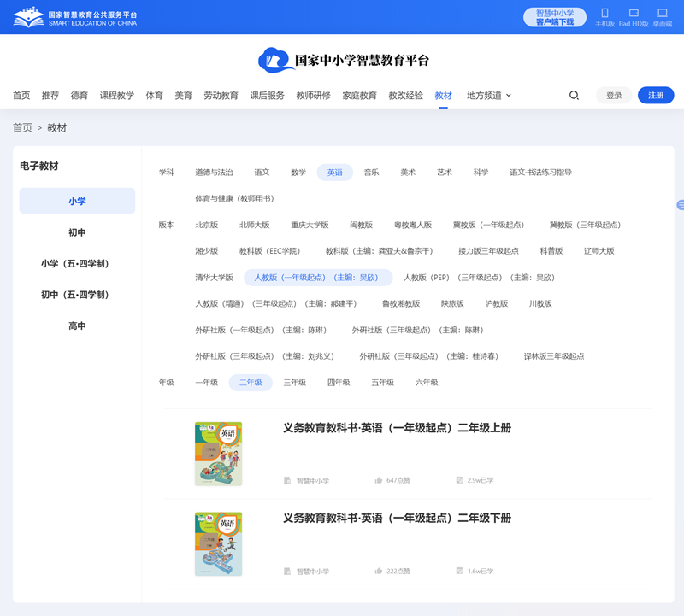The height and width of the screenshot is (616, 684).
Task: Click the thumbs-up icon showing 647点赞
Action: pyautogui.click(x=377, y=480)
